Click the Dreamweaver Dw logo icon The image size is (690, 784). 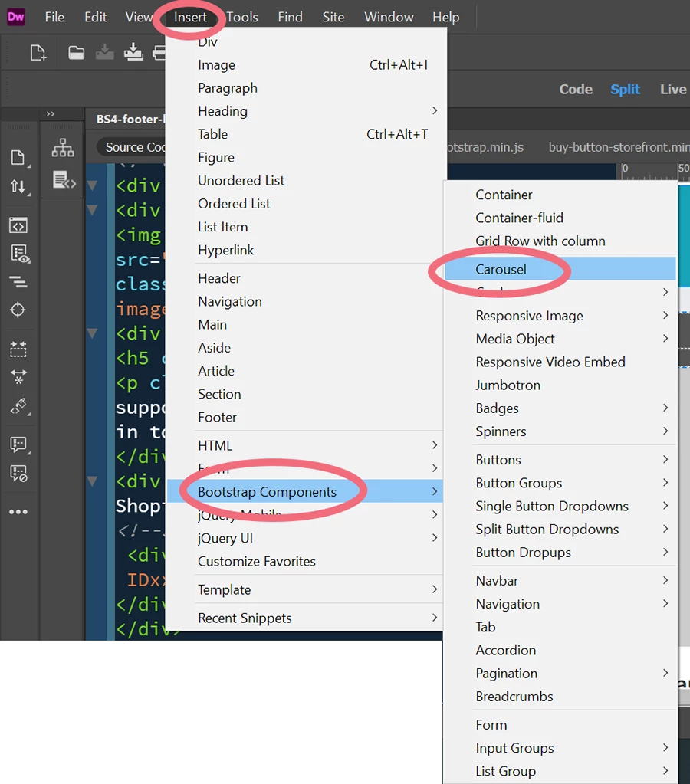coord(16,17)
